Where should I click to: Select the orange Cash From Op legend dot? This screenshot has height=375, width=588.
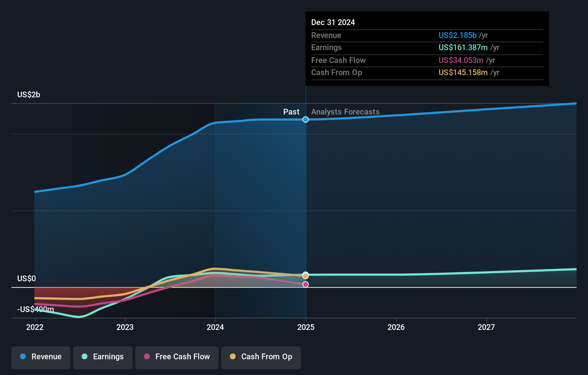233,357
